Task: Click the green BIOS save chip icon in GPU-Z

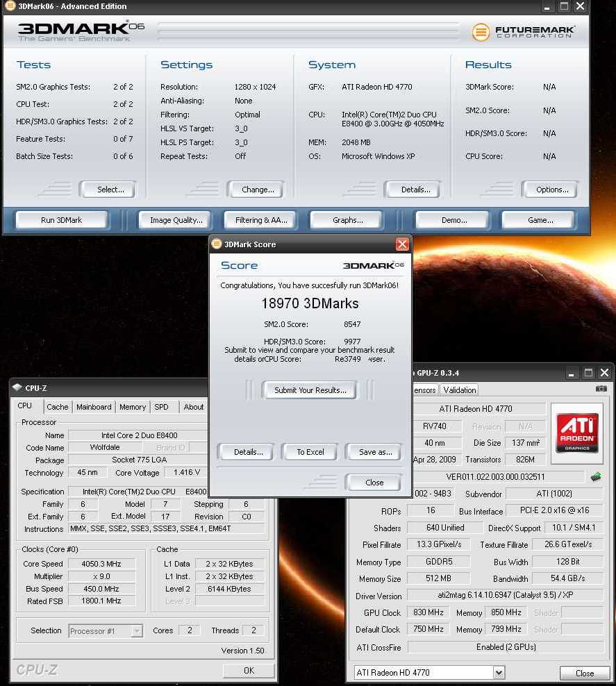Action: [595, 477]
